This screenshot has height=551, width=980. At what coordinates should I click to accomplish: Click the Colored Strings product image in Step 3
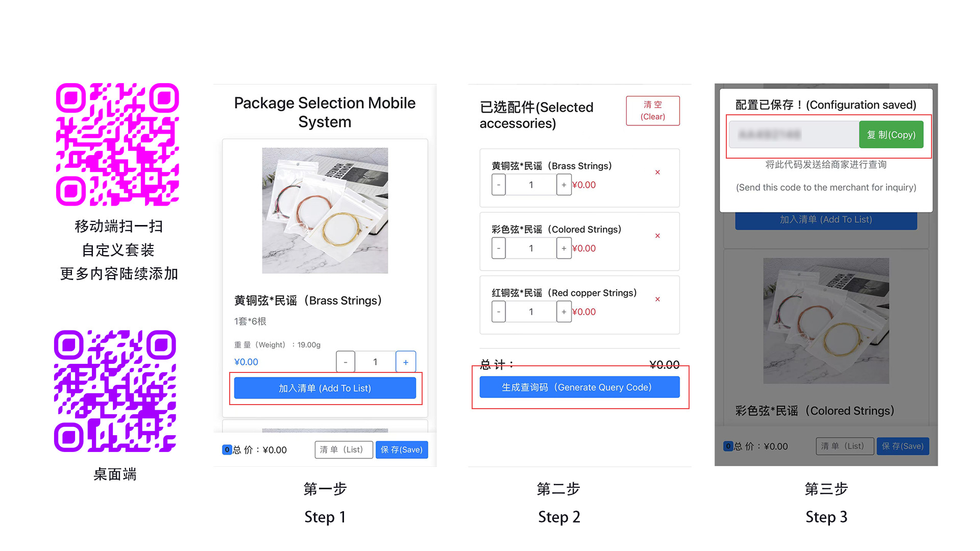pyautogui.click(x=826, y=321)
